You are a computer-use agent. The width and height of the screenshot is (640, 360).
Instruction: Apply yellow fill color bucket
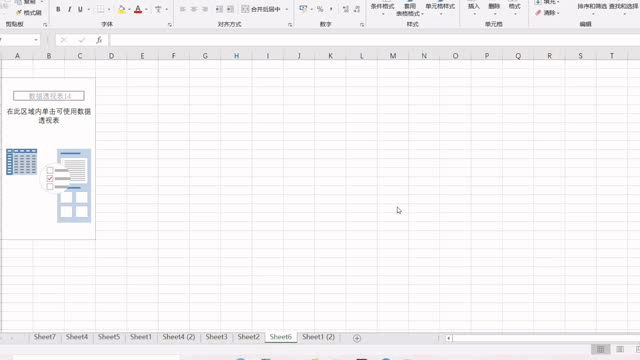pyautogui.click(x=121, y=9)
